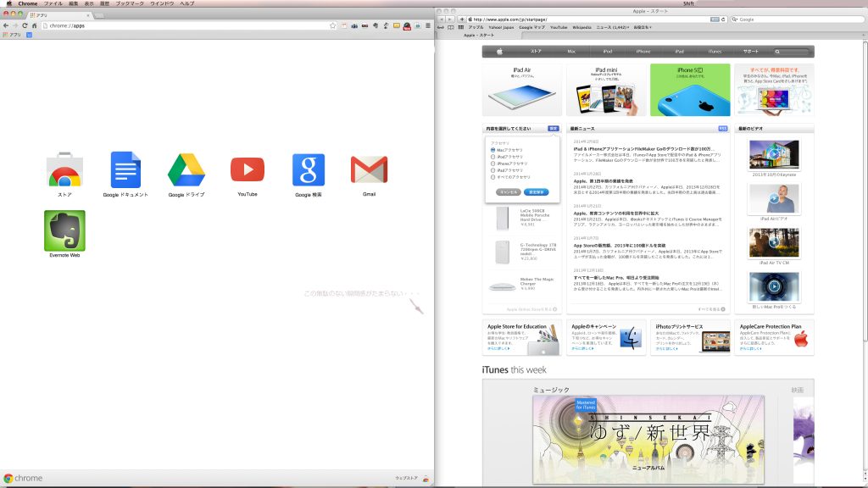The width and height of the screenshot is (868, 488).
Task: Open the ブックマーク menu in the menu bar
Action: (x=130, y=3)
